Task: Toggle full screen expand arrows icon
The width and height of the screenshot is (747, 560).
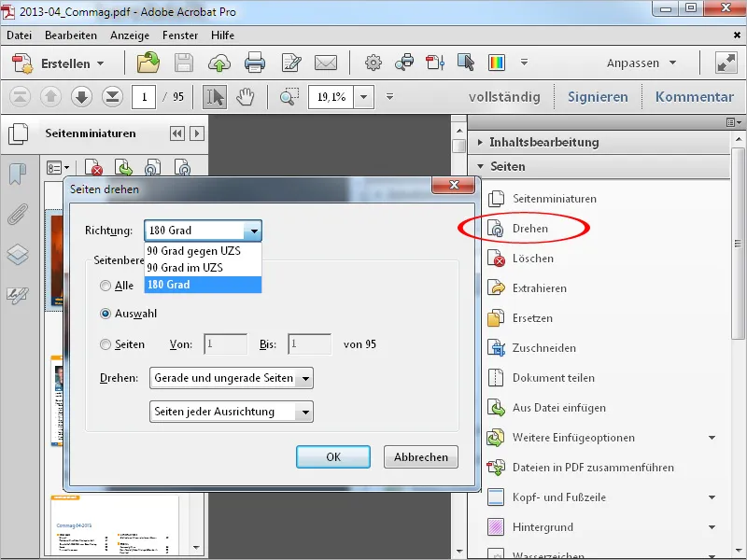Action: (726, 63)
